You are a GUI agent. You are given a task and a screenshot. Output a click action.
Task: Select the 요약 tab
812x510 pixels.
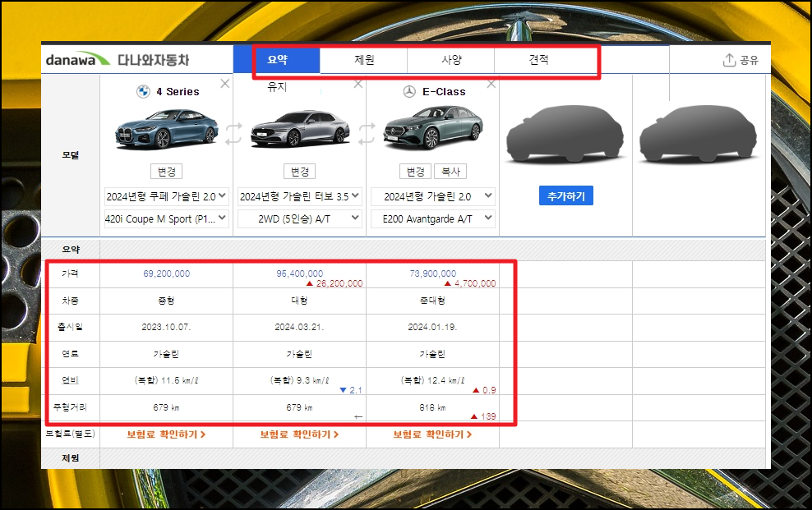tap(277, 60)
